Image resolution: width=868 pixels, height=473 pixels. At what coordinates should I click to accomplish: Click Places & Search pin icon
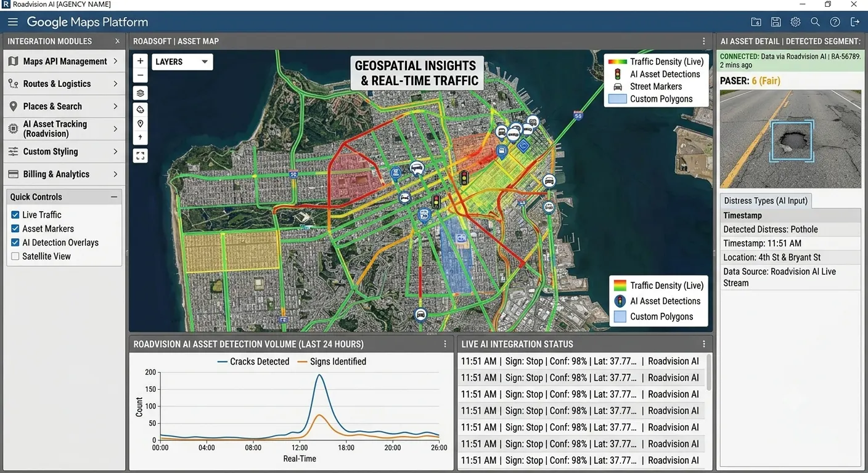point(13,107)
